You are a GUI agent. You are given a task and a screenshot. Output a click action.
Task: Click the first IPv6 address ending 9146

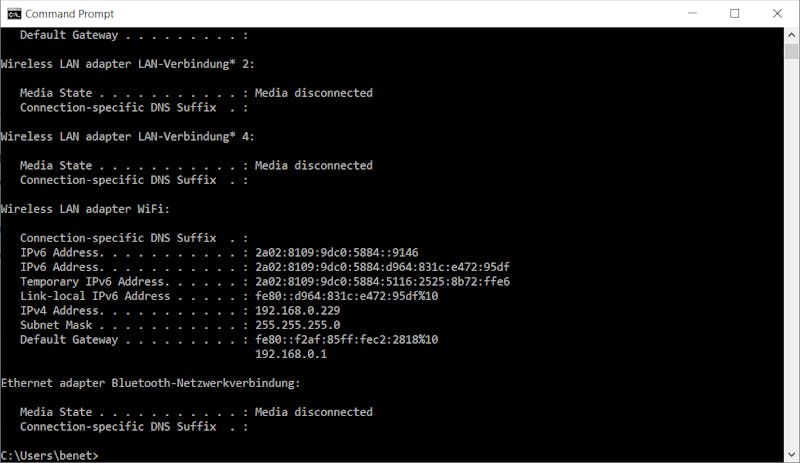pos(337,252)
